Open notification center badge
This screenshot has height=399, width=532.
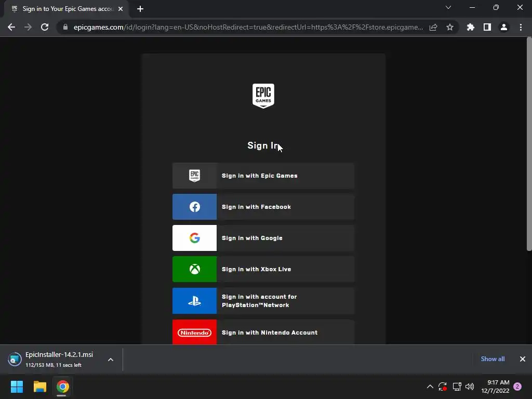coord(517,387)
